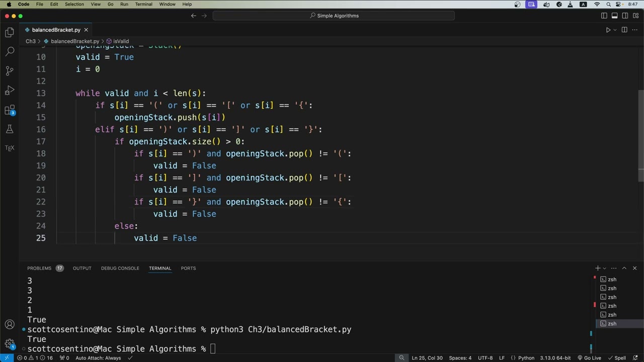This screenshot has height=362, width=644.
Task: Open the Go menu
Action: (110, 4)
